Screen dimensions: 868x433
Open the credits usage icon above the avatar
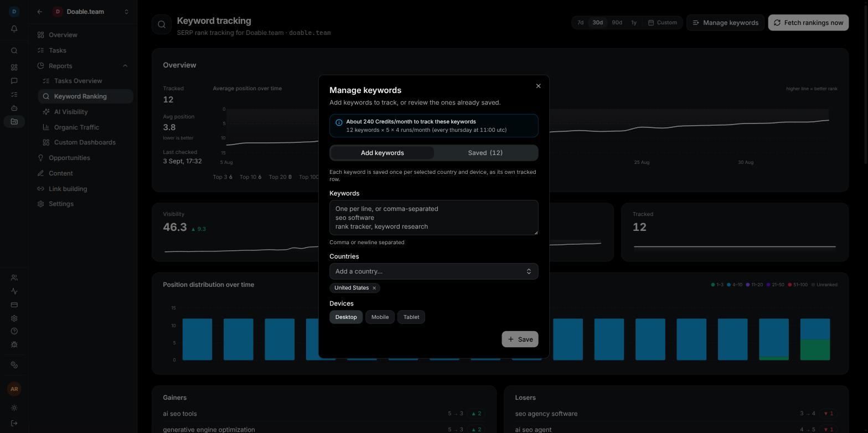point(14,365)
